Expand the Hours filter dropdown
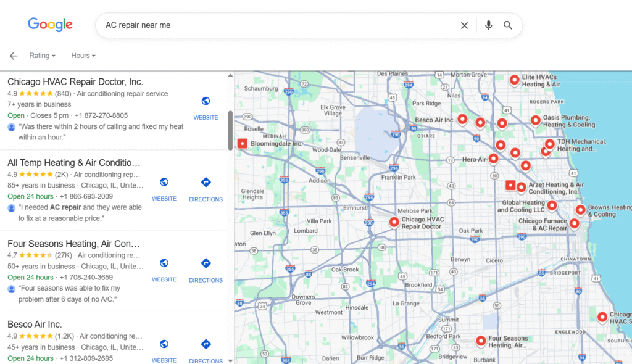Screen dimensions: 632x364 (83, 56)
